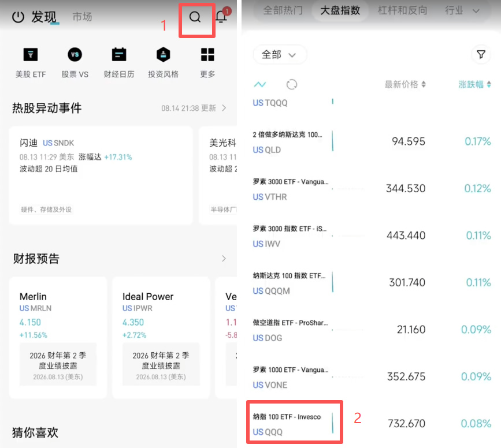
Task: Open the filter funnel icon
Action: 481,55
